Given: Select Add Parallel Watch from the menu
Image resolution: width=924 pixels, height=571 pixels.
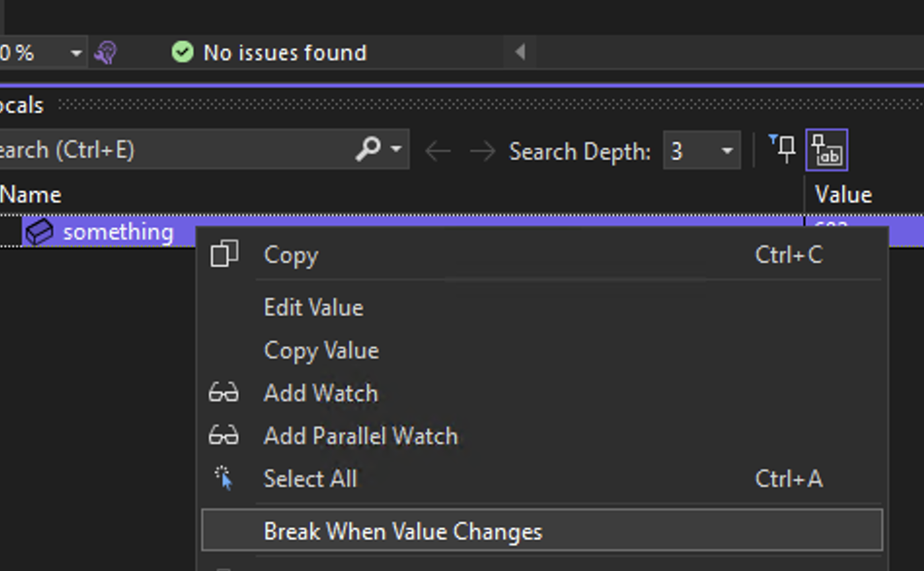Looking at the screenshot, I should (x=361, y=436).
